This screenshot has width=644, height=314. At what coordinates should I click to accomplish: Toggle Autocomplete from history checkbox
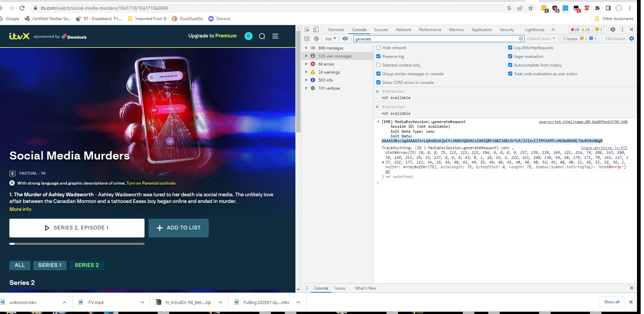point(510,65)
